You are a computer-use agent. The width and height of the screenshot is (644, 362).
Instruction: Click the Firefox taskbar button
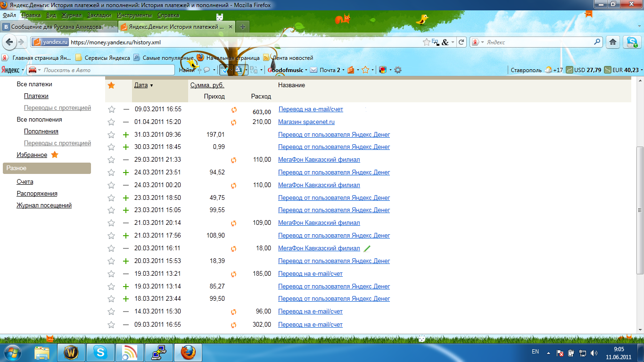[x=188, y=352]
